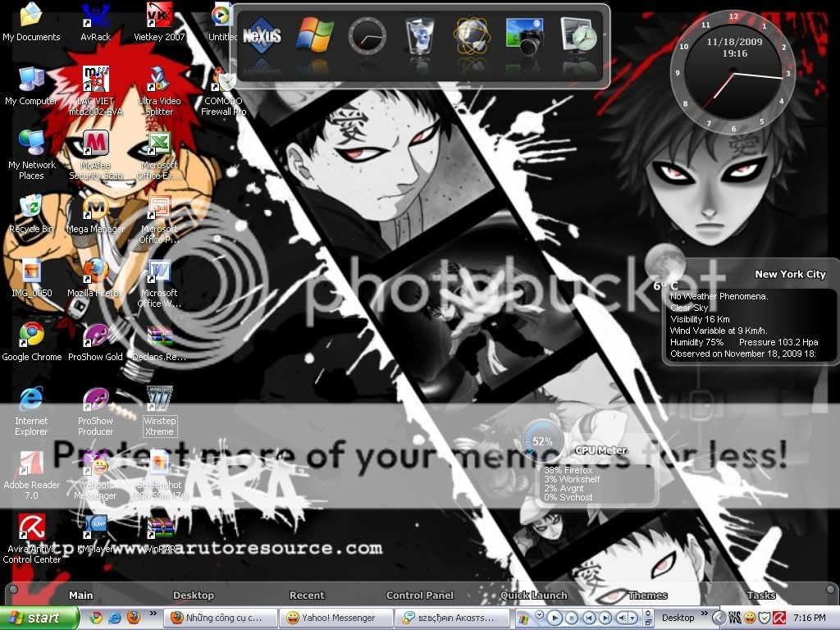Launch Chrome from the Quick Launch bar

96,618
